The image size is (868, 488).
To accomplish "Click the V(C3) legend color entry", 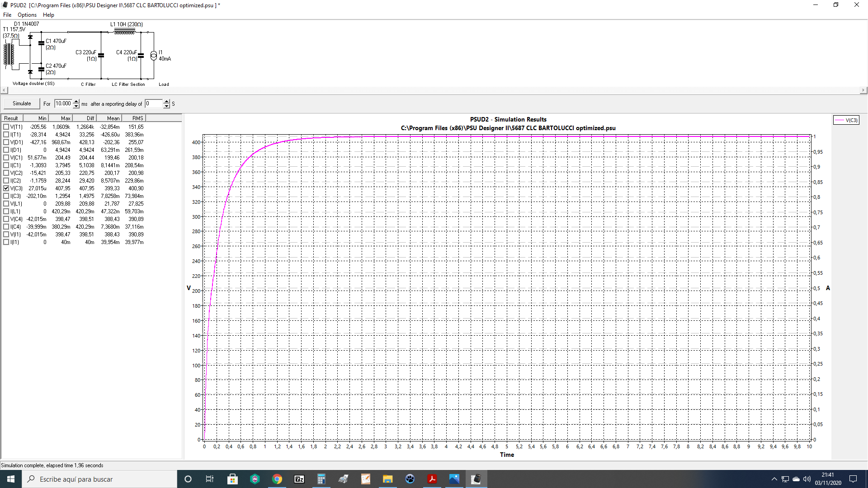I will pos(846,120).
